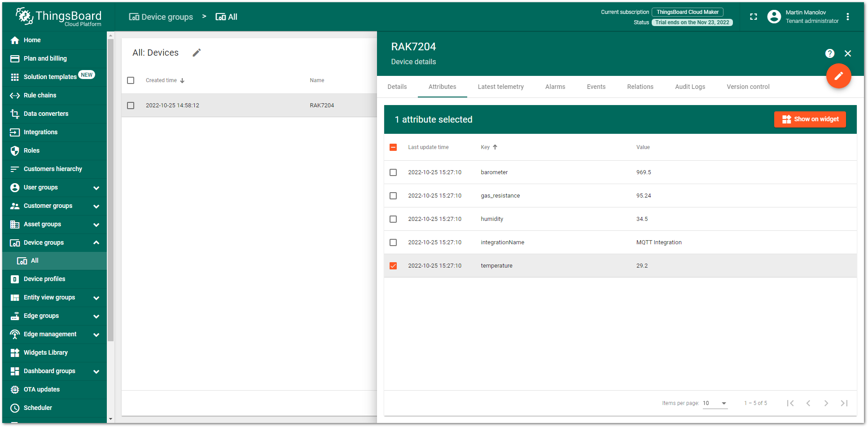The height and width of the screenshot is (427, 868).
Task: Open OTA updates in sidebar
Action: coord(41,389)
